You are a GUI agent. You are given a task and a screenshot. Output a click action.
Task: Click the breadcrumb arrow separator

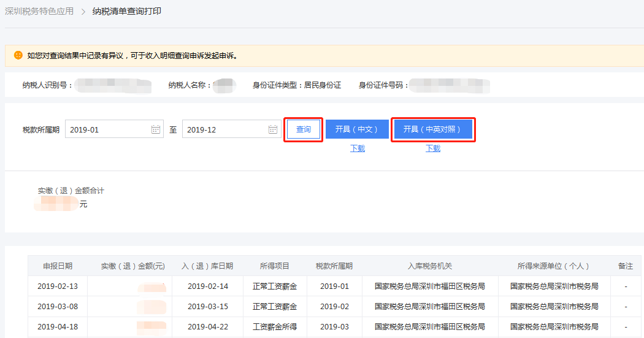click(83, 12)
